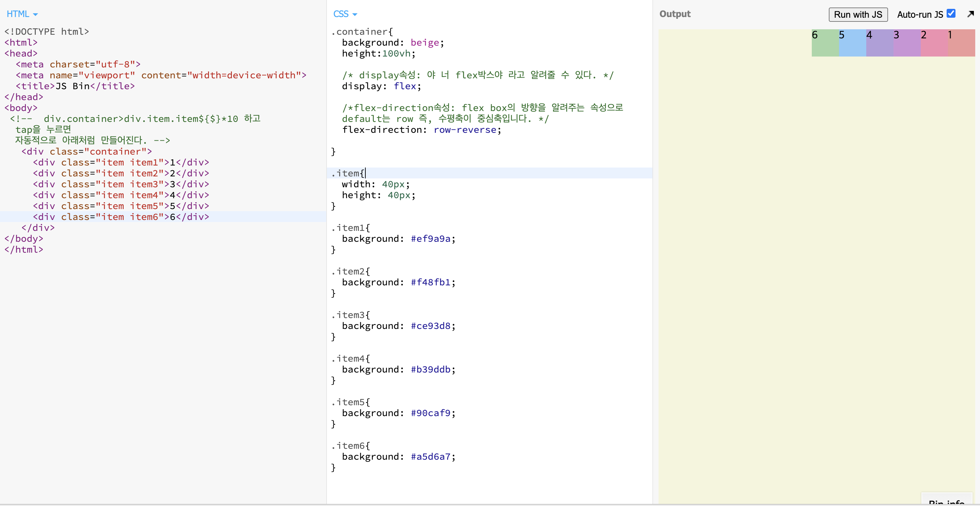The image size is (980, 506).
Task: Toggle the Auto-run JS checkbox
Action: click(951, 13)
